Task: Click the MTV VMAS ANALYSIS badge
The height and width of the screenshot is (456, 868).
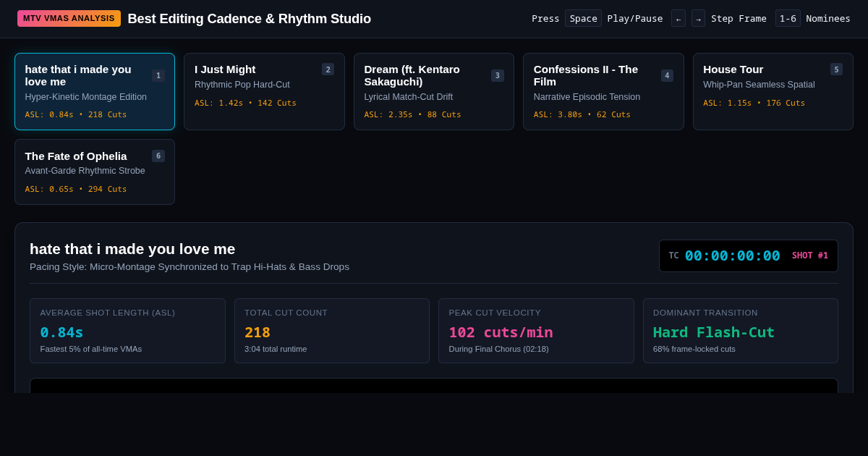Action: click(x=69, y=18)
